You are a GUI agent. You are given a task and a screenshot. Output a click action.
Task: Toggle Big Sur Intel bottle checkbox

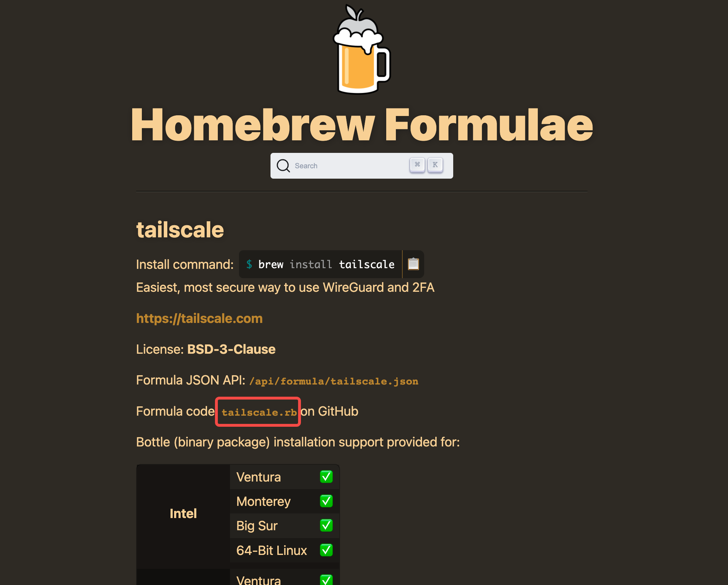click(x=327, y=525)
